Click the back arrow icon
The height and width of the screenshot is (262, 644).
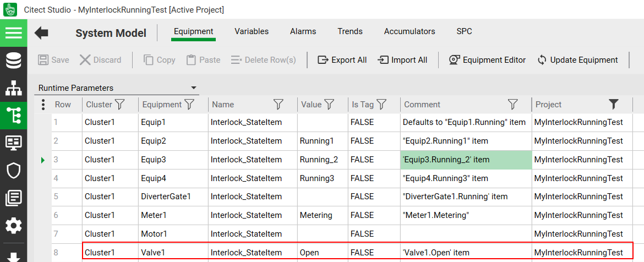(x=41, y=33)
